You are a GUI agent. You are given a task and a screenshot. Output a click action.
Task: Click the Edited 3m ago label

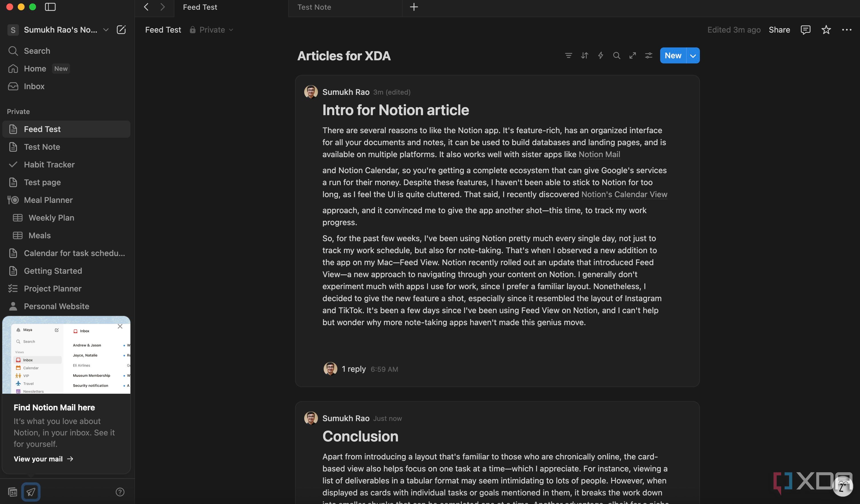734,30
